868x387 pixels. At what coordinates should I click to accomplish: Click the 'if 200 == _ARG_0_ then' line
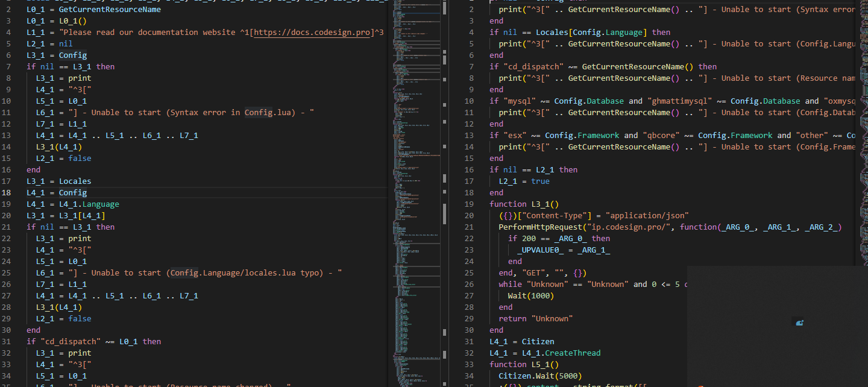tap(559, 238)
